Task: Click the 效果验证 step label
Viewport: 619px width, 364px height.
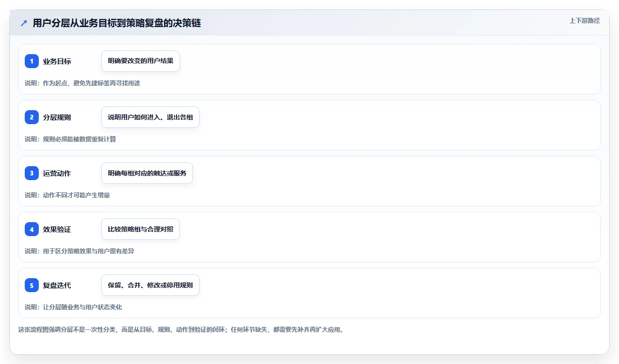Action: [57, 229]
